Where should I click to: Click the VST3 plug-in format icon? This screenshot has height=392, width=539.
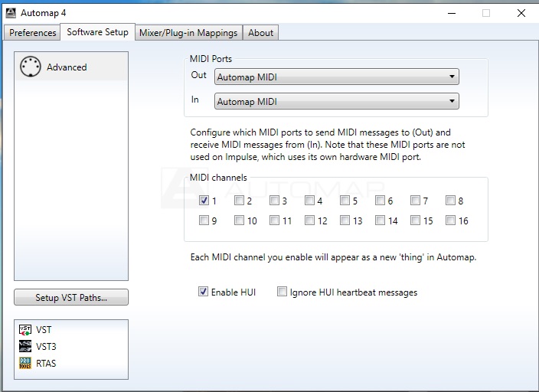coord(25,347)
